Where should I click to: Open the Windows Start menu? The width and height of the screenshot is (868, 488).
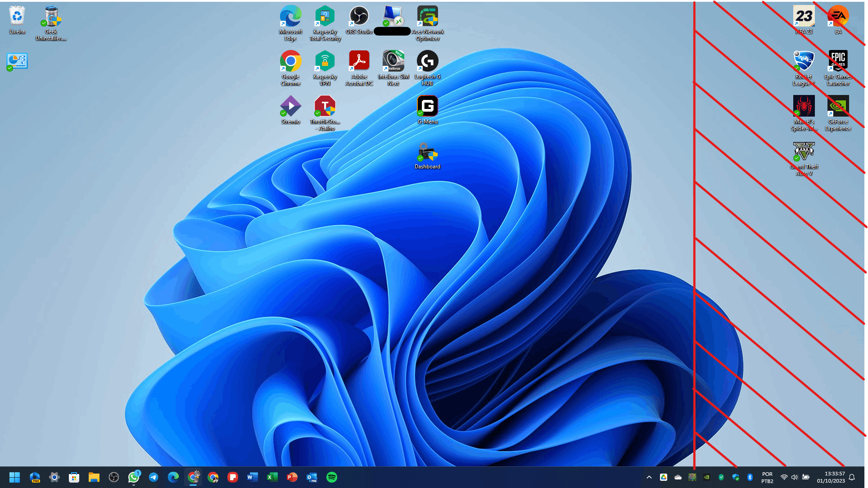(15, 477)
